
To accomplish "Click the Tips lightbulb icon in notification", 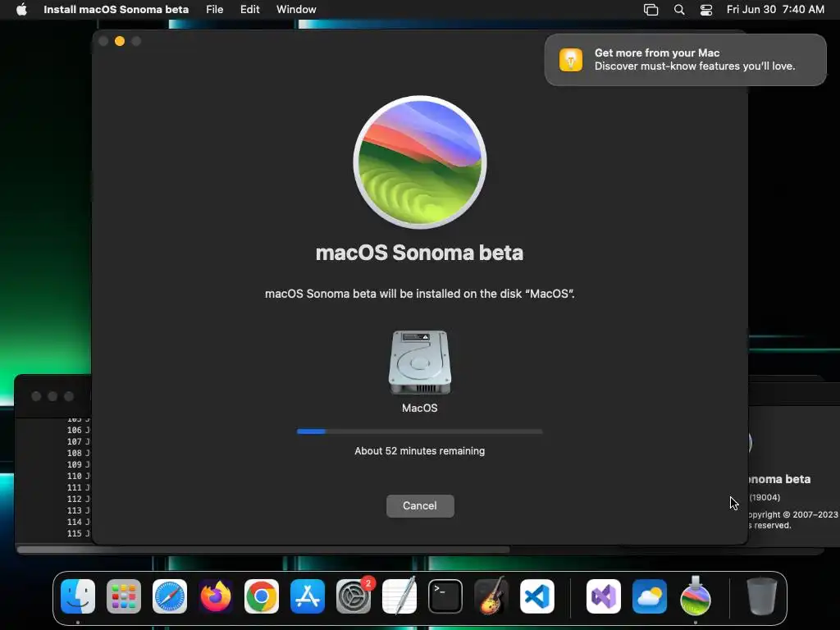I will (571, 59).
